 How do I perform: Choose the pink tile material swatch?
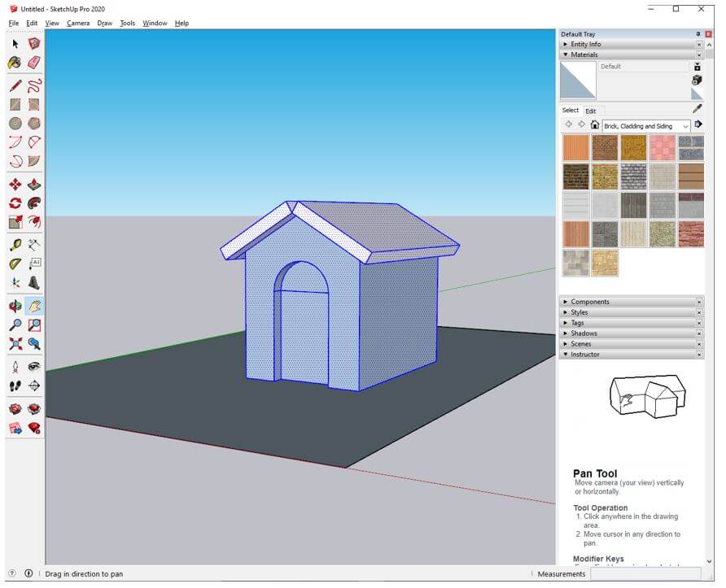click(x=662, y=147)
